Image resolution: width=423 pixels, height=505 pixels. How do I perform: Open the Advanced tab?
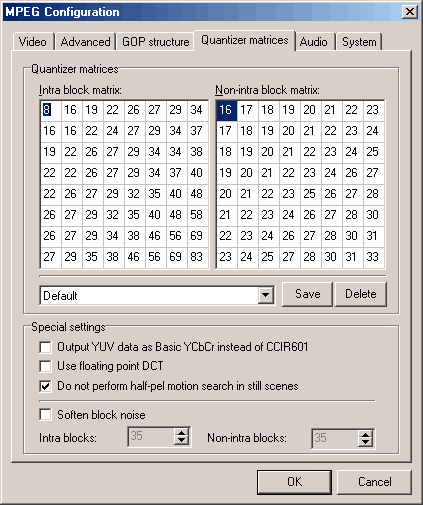[x=86, y=42]
